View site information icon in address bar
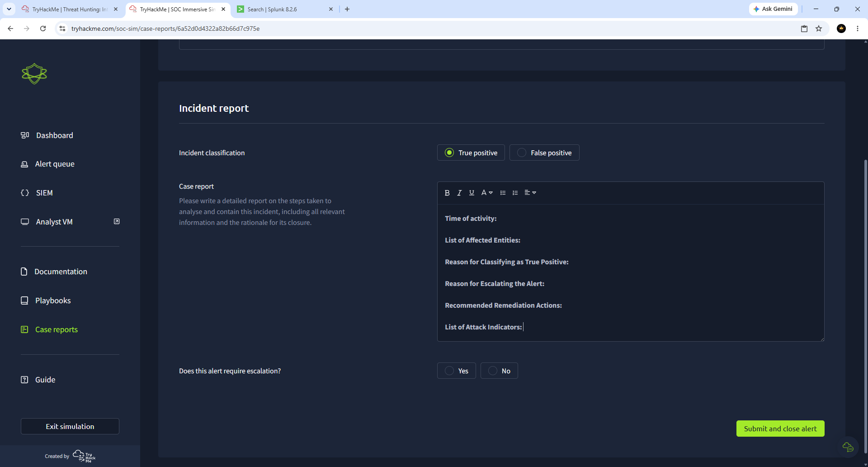The width and height of the screenshot is (868, 467). [x=62, y=29]
